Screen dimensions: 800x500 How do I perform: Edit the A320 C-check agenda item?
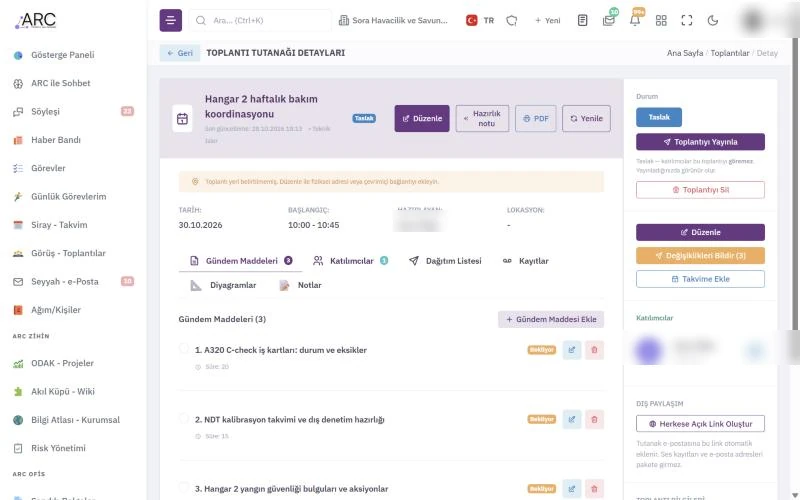point(572,350)
